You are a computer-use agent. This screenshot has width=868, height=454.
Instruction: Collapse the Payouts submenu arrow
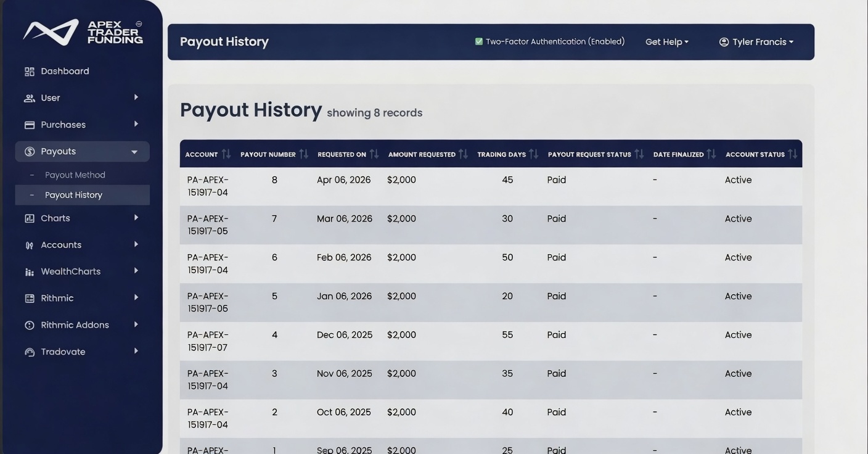coord(134,152)
